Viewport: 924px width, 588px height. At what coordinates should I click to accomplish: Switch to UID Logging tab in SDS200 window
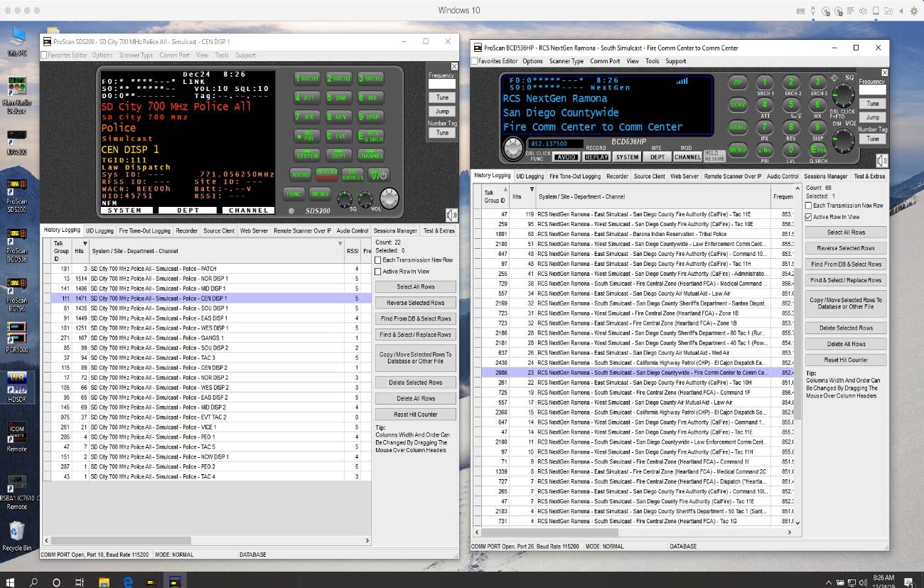click(x=100, y=230)
